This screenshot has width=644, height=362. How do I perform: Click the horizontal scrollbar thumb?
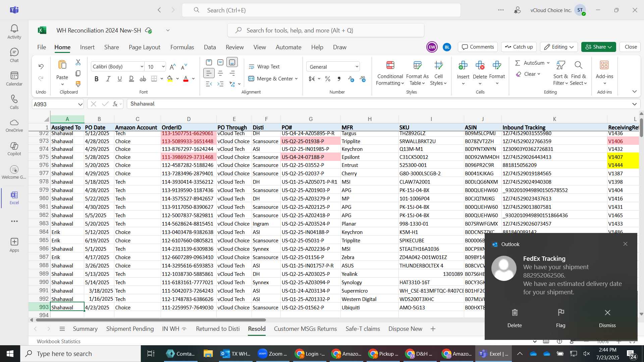[x=151, y=320]
